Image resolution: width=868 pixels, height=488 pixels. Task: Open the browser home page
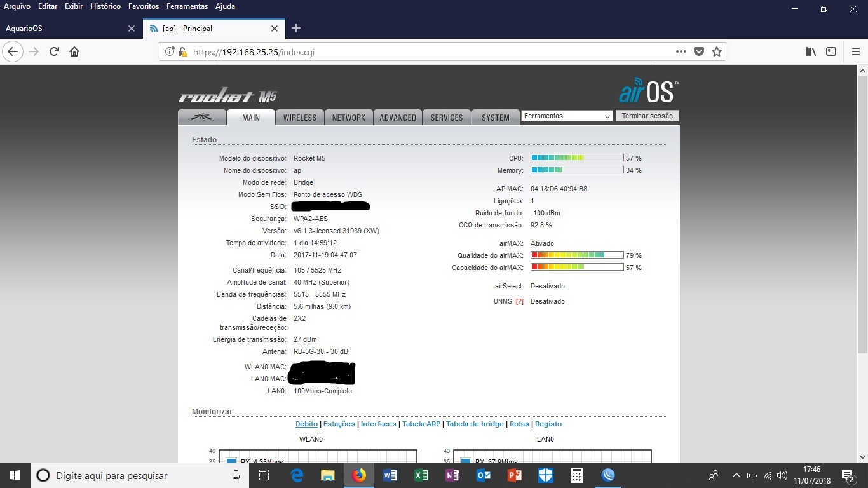pos(74,52)
